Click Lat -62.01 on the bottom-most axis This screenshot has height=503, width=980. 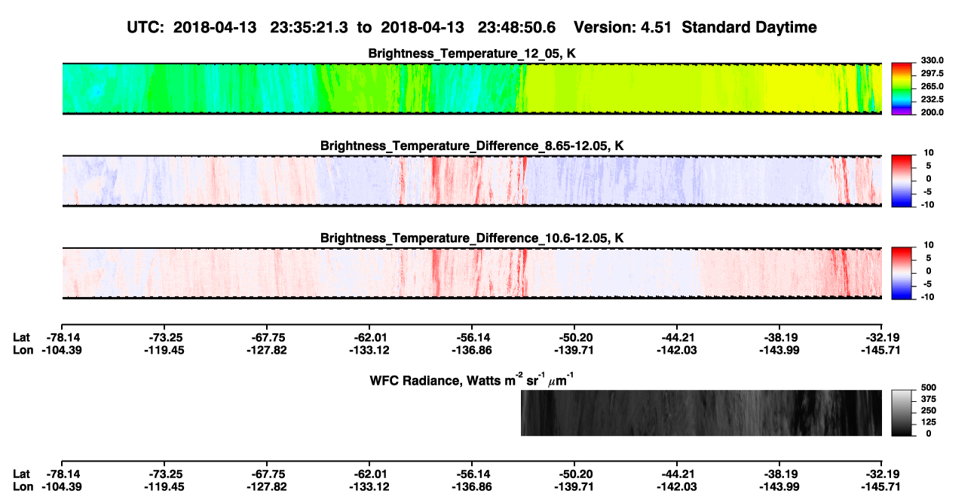(369, 474)
